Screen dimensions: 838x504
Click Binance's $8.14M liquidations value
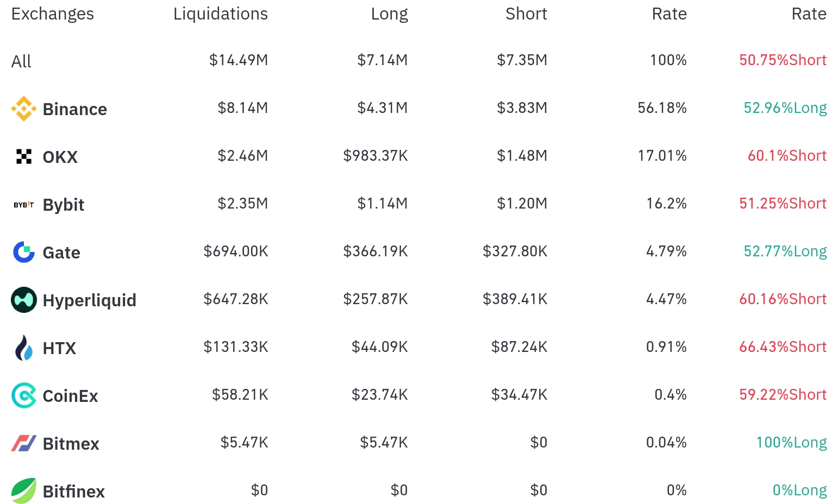[x=242, y=108]
